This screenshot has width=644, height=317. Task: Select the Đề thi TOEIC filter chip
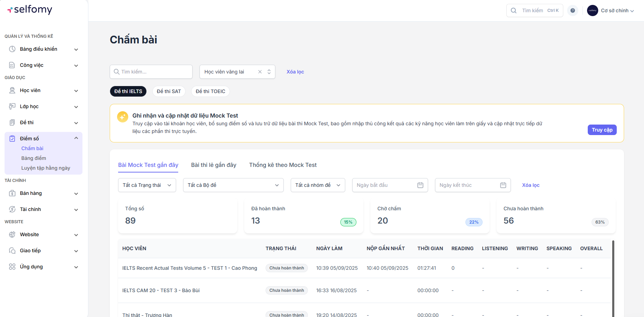tap(210, 91)
